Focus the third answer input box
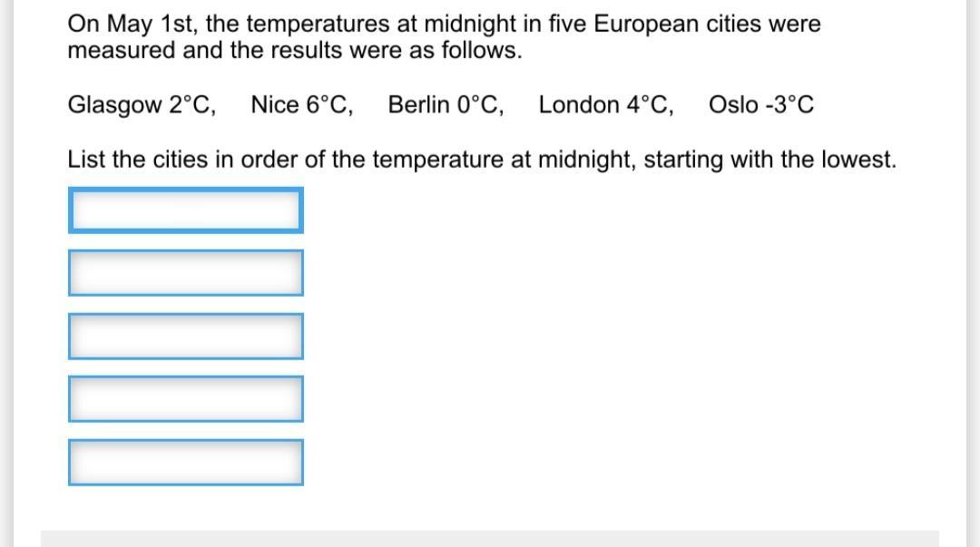Screen dimensions: 980x547 click(x=186, y=337)
